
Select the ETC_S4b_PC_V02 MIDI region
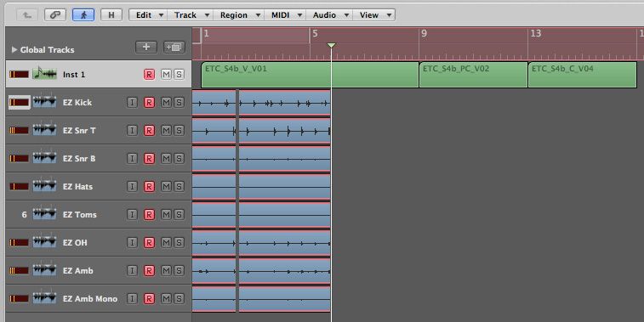[473, 74]
